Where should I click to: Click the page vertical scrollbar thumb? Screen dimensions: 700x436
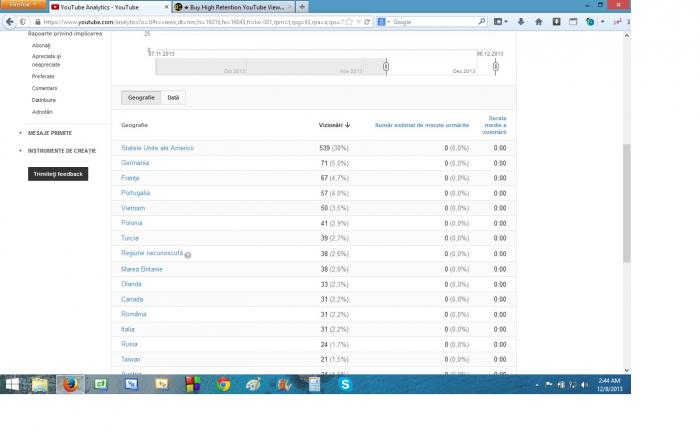[627, 203]
